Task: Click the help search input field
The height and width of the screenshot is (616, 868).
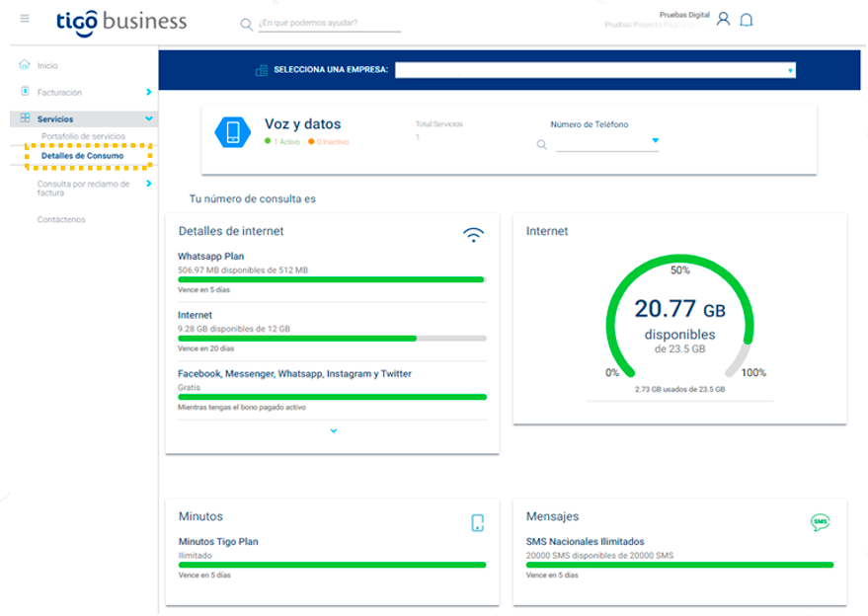Action: (x=330, y=24)
